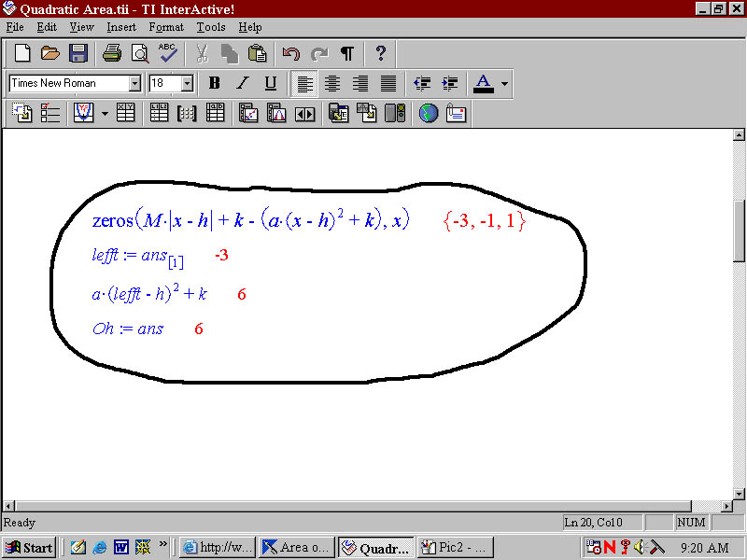This screenshot has height=560, width=747.
Task: Click the Undo arrow icon
Action: [291, 53]
